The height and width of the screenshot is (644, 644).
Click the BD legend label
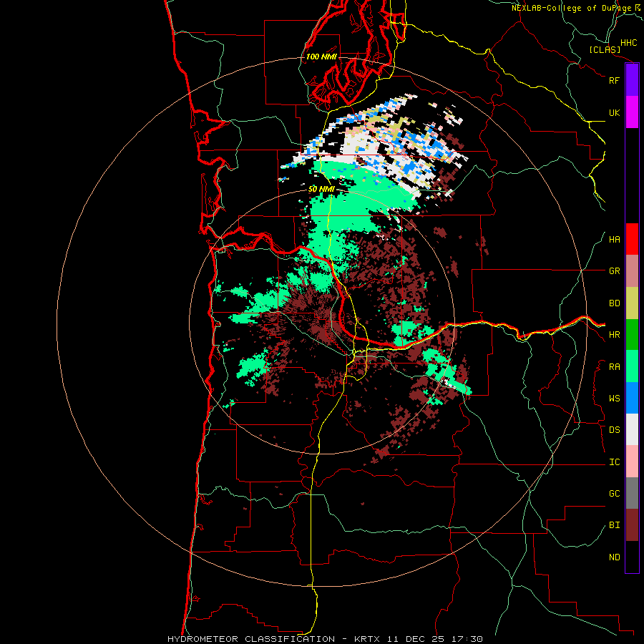click(x=614, y=303)
